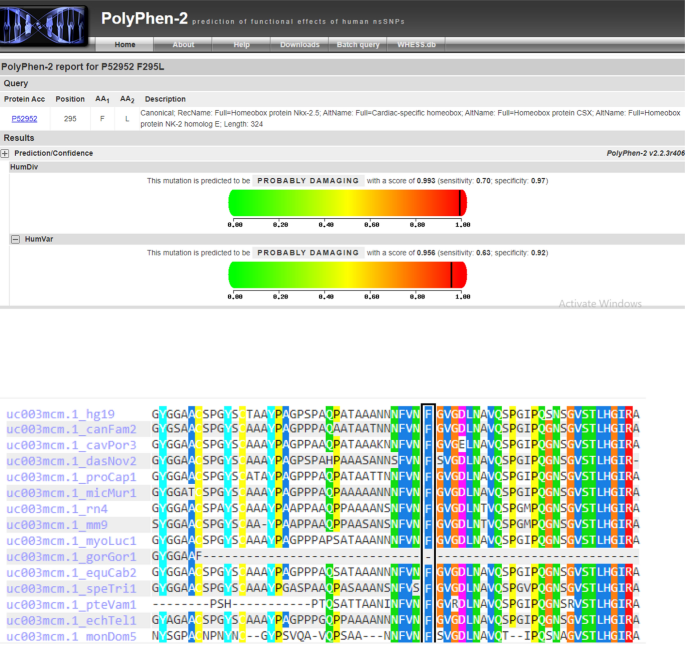This screenshot has height=652, width=685.
Task: Switch to the Downloads tab
Action: coord(299,45)
